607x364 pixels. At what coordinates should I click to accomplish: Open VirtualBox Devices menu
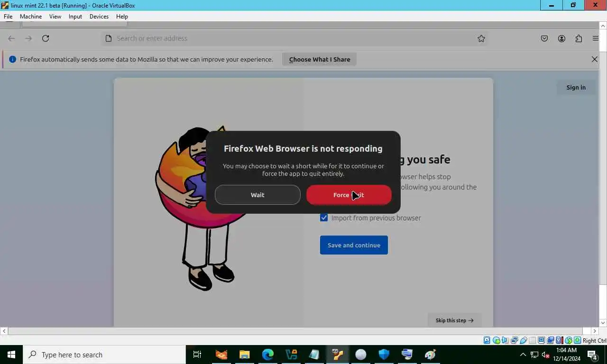pyautogui.click(x=99, y=16)
